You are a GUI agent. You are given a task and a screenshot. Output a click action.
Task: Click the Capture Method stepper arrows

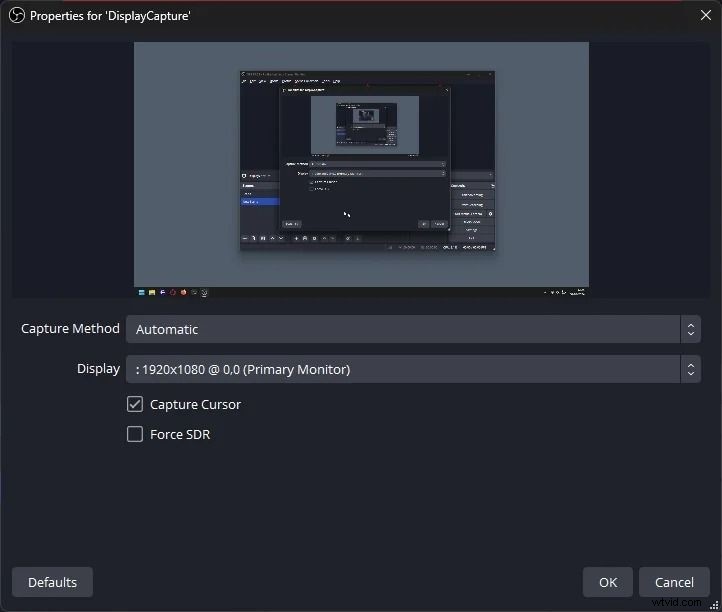tap(690, 329)
